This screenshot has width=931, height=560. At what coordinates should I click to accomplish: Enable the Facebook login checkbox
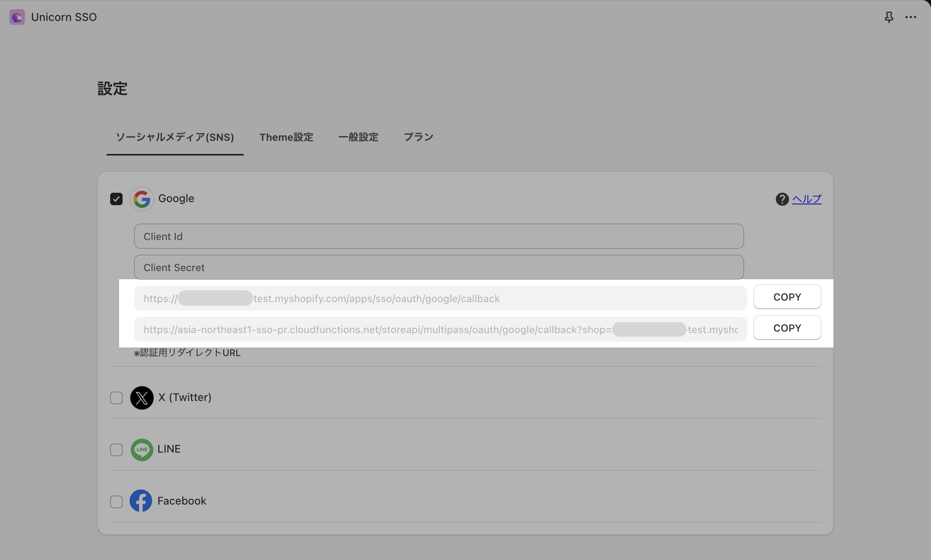[116, 501]
